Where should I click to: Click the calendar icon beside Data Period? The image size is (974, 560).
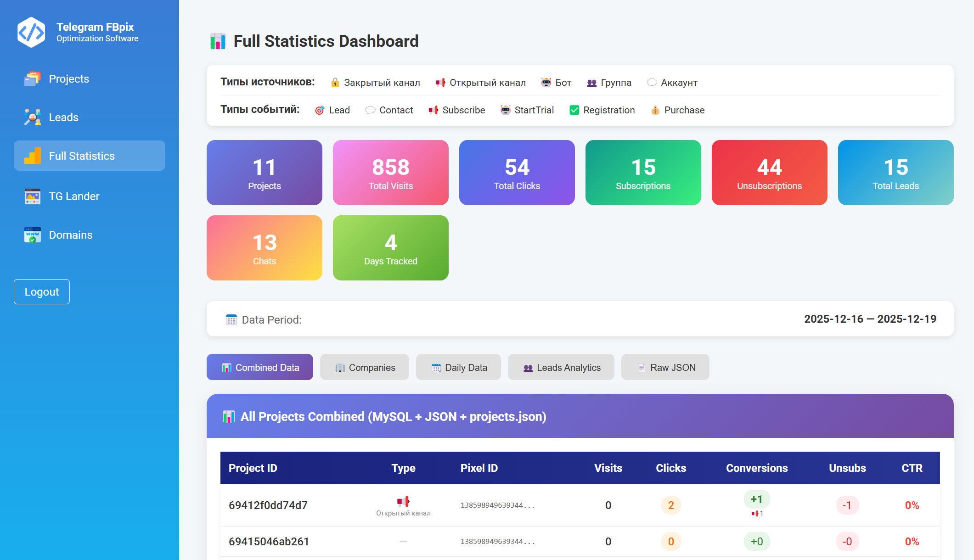tap(231, 320)
